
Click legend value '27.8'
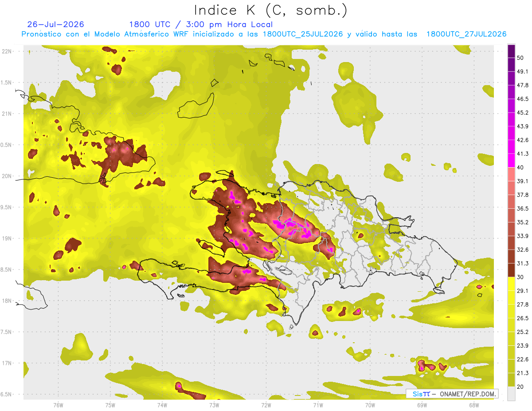(522, 305)
